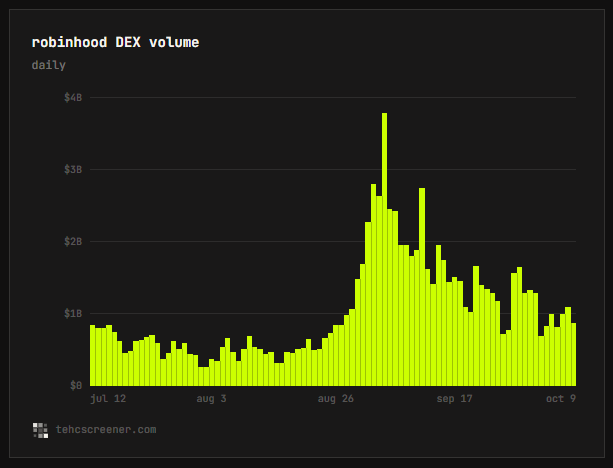Click the 'jul 12' x-axis date label
The image size is (613, 468).
(108, 399)
